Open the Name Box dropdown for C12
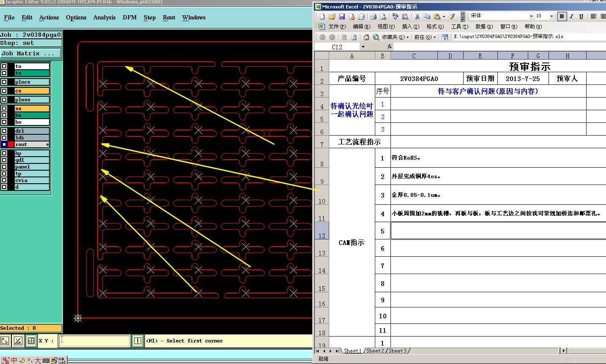 (x=363, y=47)
